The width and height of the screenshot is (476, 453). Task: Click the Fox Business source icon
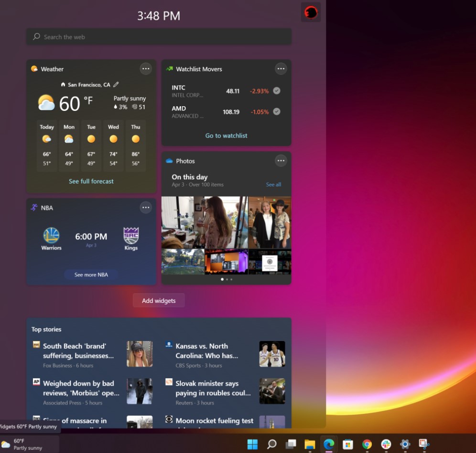(36, 344)
